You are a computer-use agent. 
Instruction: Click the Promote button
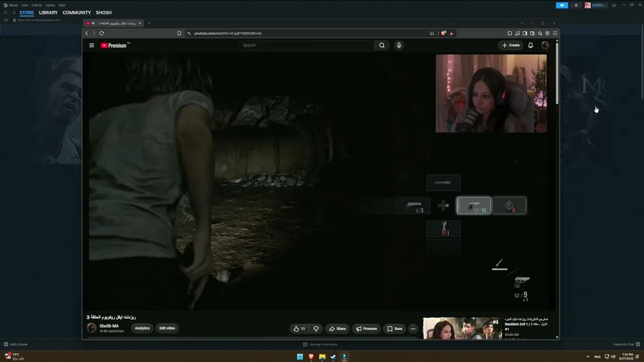[366, 329]
